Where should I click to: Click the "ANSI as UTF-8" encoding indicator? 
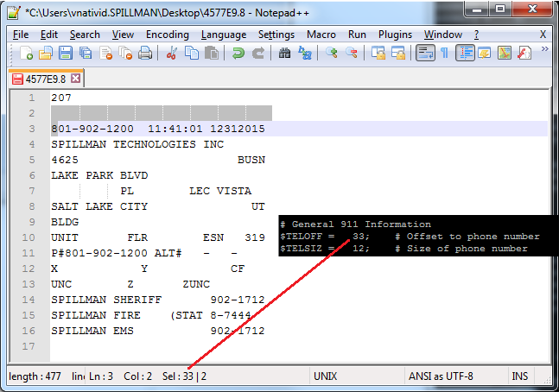coord(441,376)
